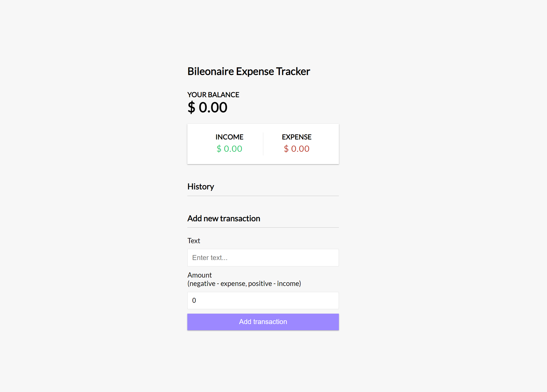Click the Amount input showing 0
This screenshot has width=547, height=392.
[x=263, y=300]
